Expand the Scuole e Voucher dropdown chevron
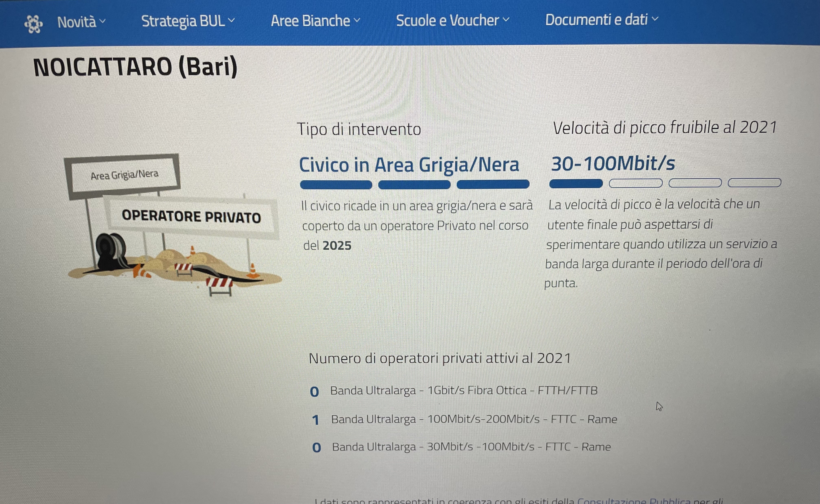 [506, 20]
